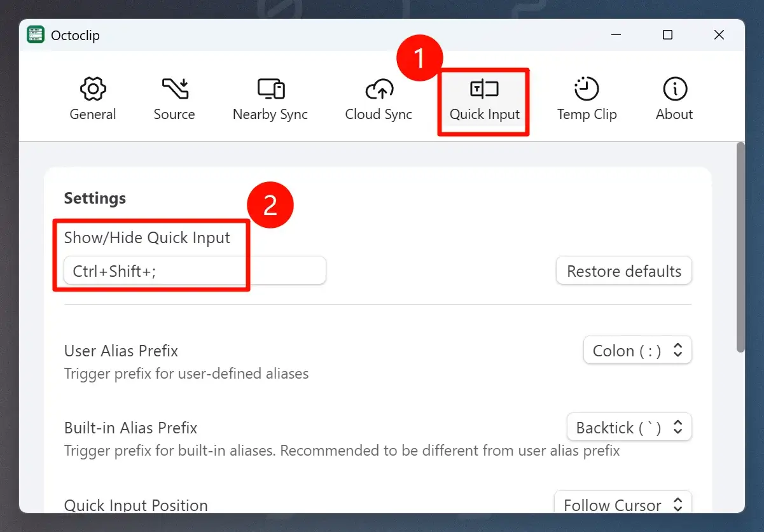Open the User Alias Prefix dropdown

pos(637,349)
